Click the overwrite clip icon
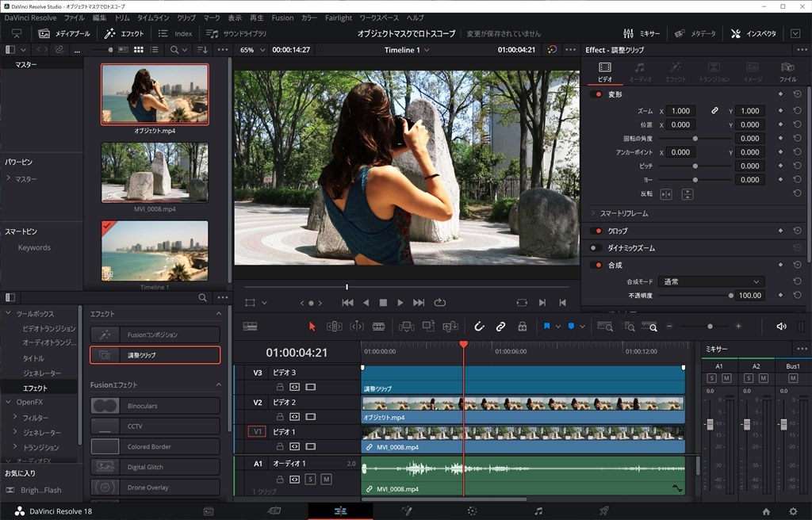Image resolution: width=812 pixels, height=520 pixels. tap(428, 327)
